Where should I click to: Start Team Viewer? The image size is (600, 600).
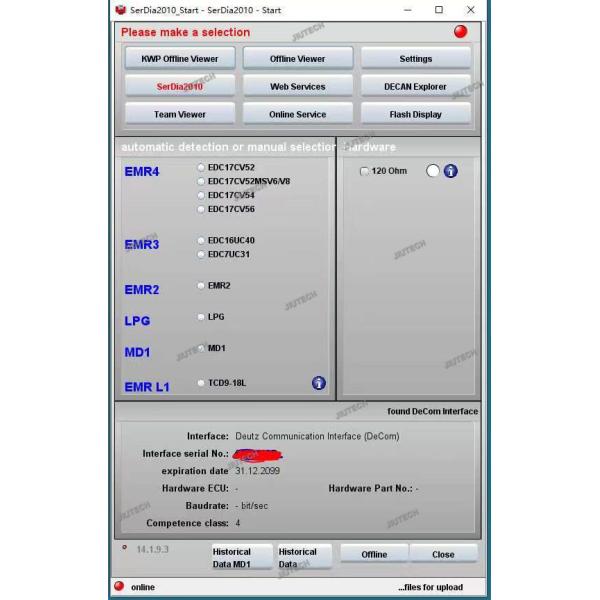coord(180,114)
